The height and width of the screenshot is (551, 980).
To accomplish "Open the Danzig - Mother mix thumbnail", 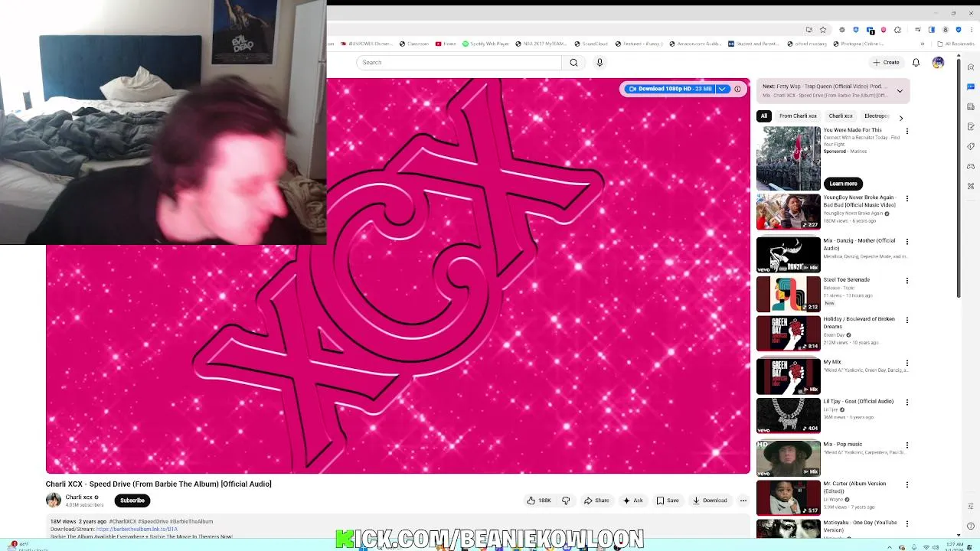I will 788,255.
